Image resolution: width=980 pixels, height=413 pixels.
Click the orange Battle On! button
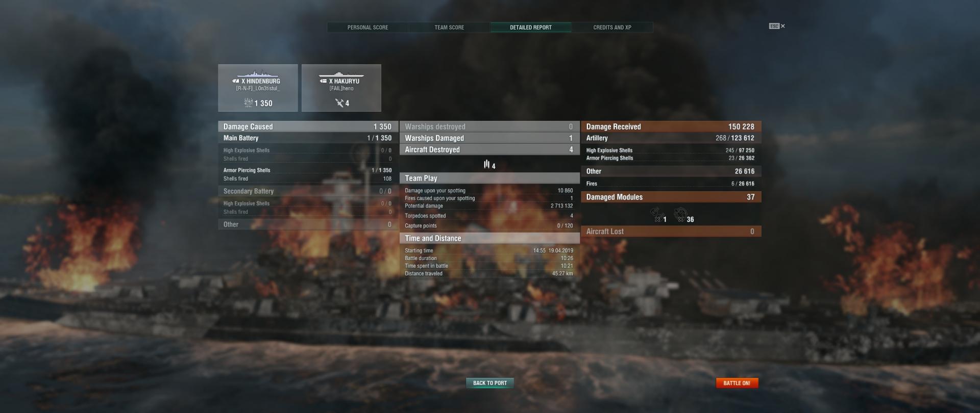click(x=737, y=383)
